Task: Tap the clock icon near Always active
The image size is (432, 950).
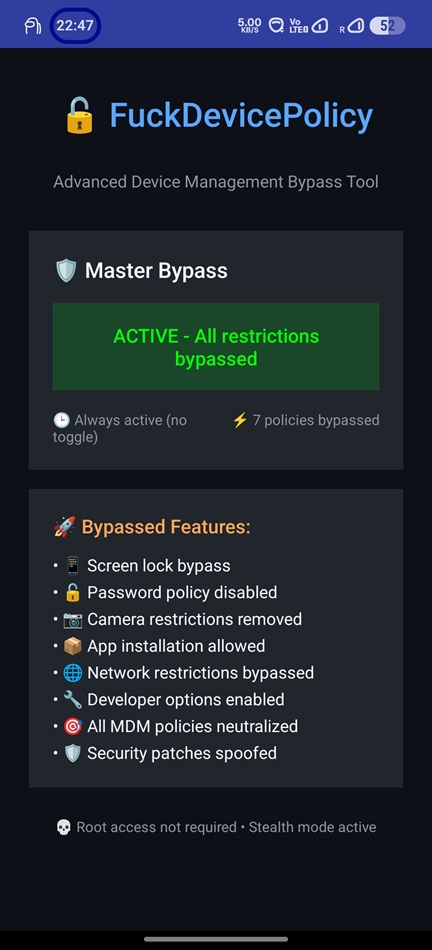Action: click(x=61, y=420)
